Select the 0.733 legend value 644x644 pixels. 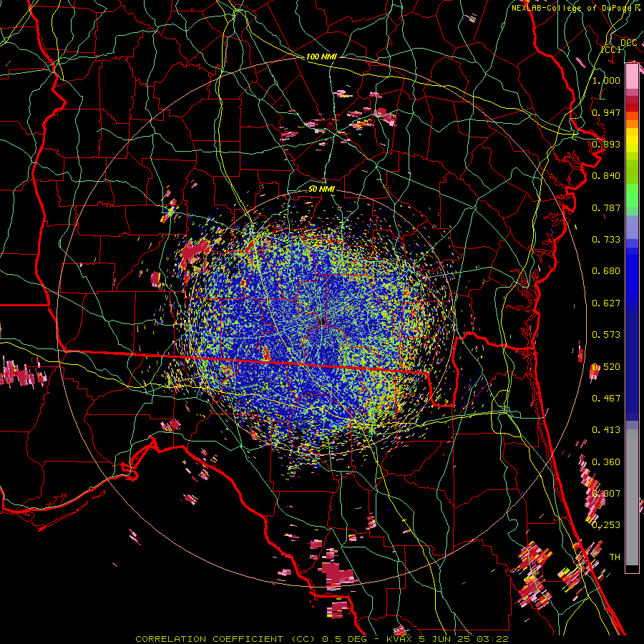606,240
